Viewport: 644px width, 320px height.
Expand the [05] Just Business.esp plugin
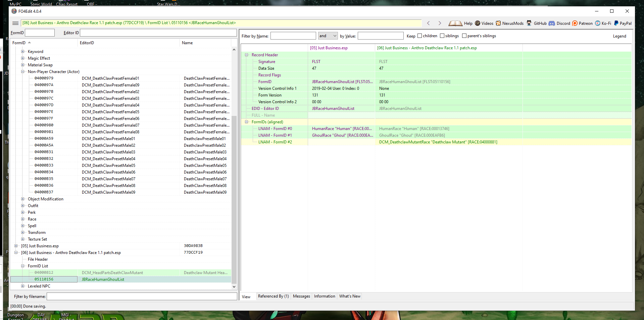16,246
